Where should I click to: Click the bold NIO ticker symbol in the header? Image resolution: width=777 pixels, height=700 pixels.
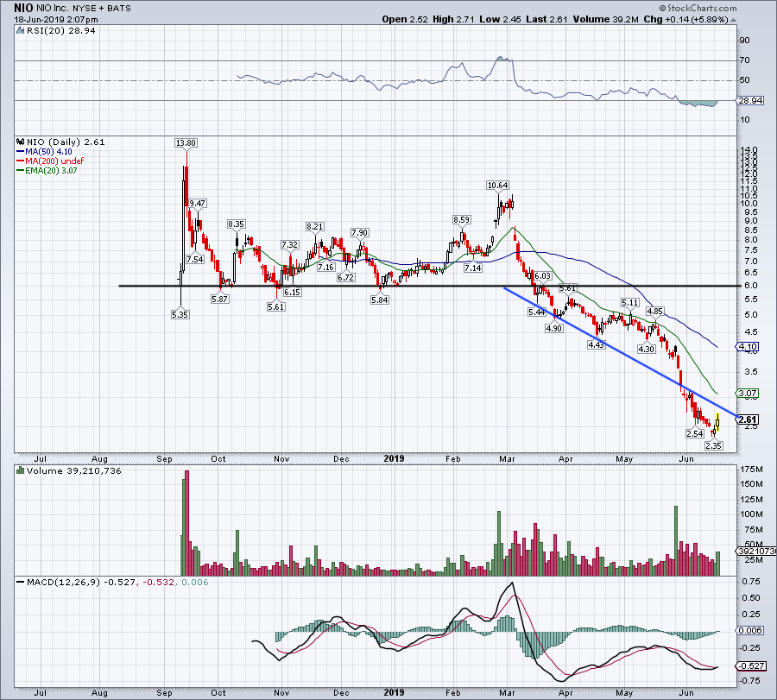[24, 8]
